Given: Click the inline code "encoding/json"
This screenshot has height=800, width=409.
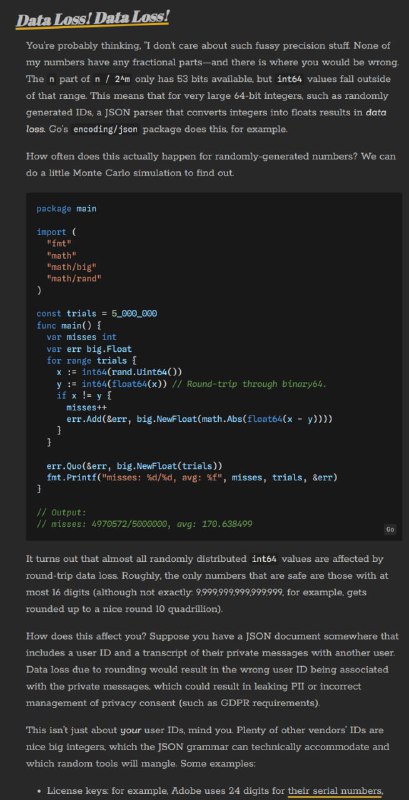Looking at the screenshot, I should tap(106, 129).
